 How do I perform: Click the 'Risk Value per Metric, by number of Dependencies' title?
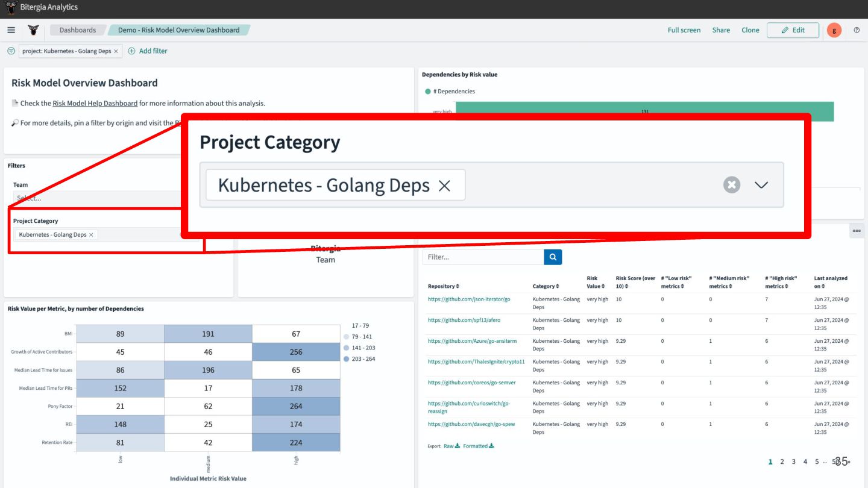[76, 308]
